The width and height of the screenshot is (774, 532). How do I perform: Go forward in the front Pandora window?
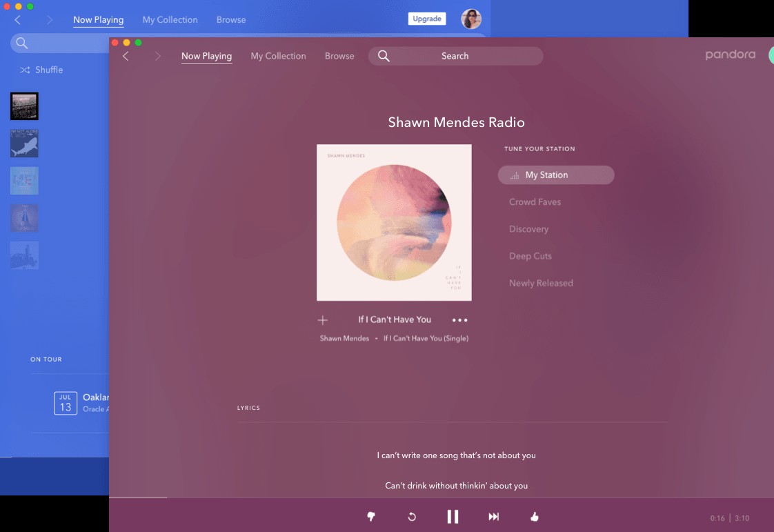coord(157,57)
